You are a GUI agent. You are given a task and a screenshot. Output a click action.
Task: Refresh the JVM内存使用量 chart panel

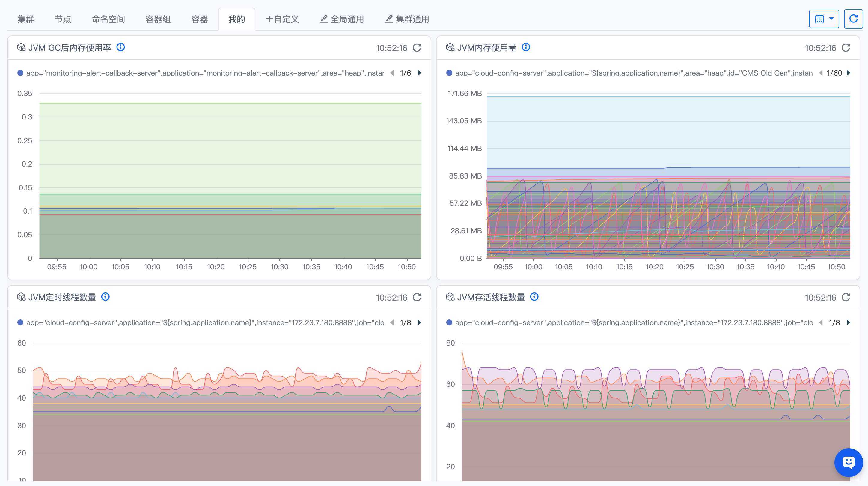[x=846, y=48]
